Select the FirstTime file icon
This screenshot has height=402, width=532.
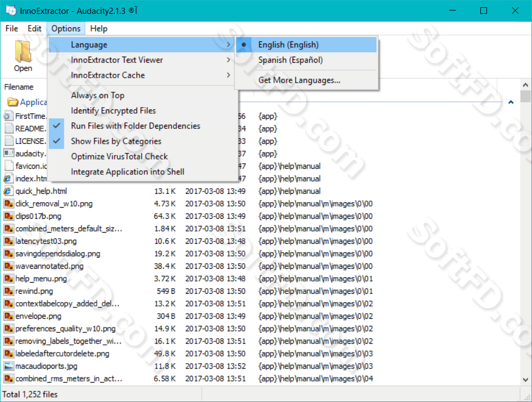8,116
